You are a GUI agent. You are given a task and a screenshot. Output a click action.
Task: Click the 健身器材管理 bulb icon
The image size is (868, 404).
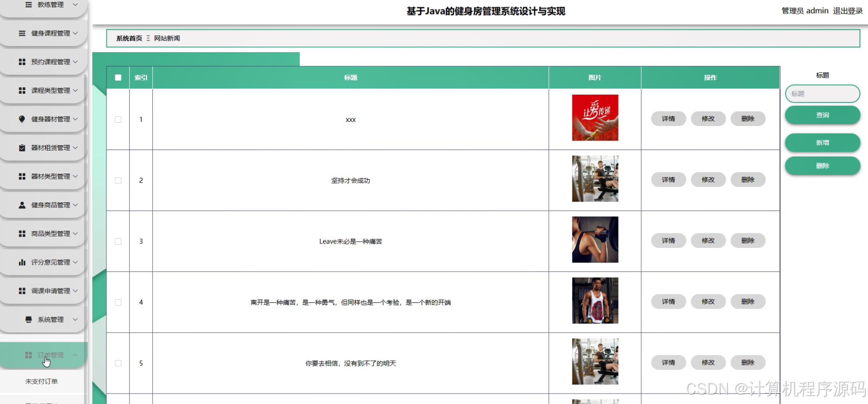coord(22,119)
